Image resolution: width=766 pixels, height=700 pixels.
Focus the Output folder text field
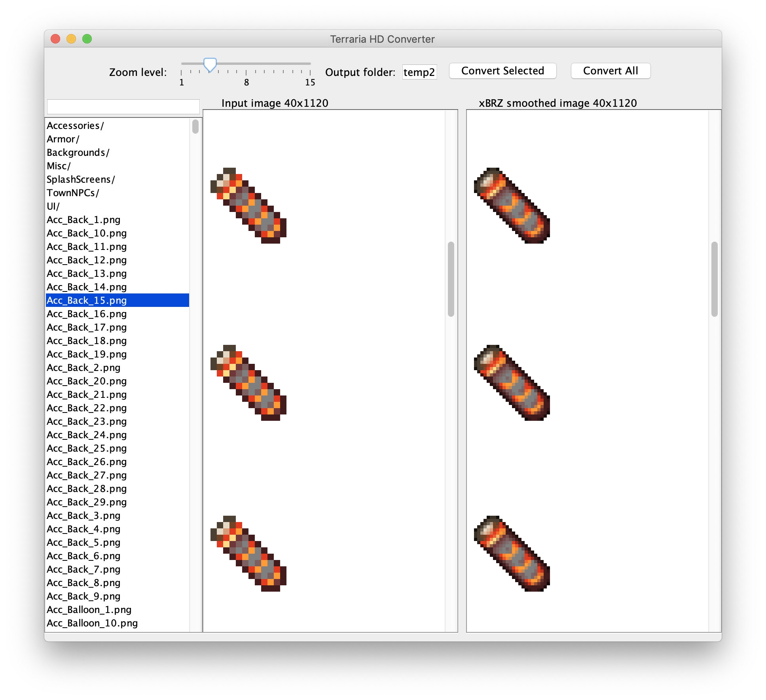419,72
